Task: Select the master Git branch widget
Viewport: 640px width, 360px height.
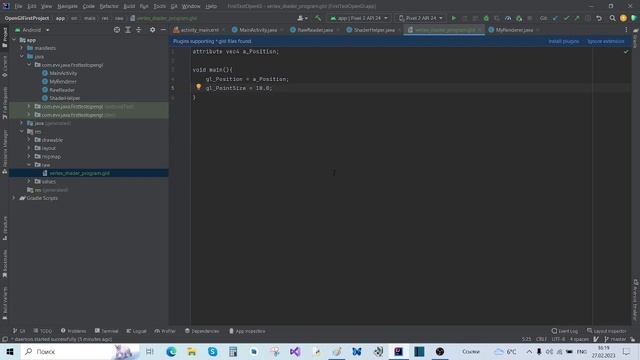Action: tap(615, 339)
